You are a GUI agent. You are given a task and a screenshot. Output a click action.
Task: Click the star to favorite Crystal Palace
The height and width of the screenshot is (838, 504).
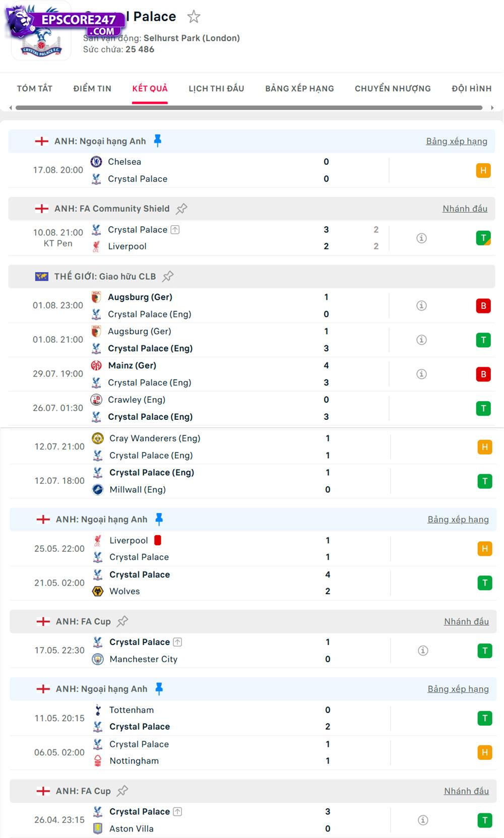194,17
